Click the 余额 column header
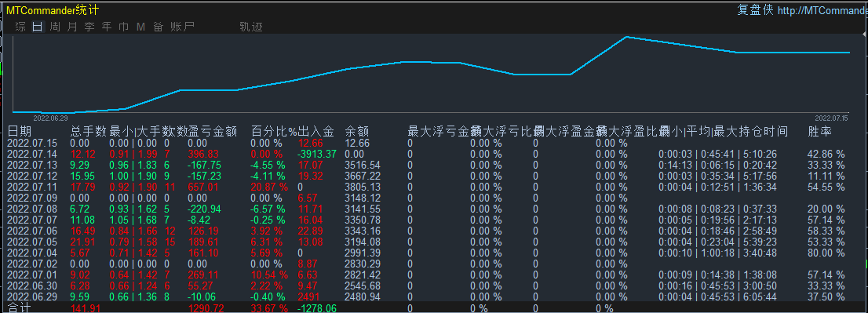 [x=357, y=132]
